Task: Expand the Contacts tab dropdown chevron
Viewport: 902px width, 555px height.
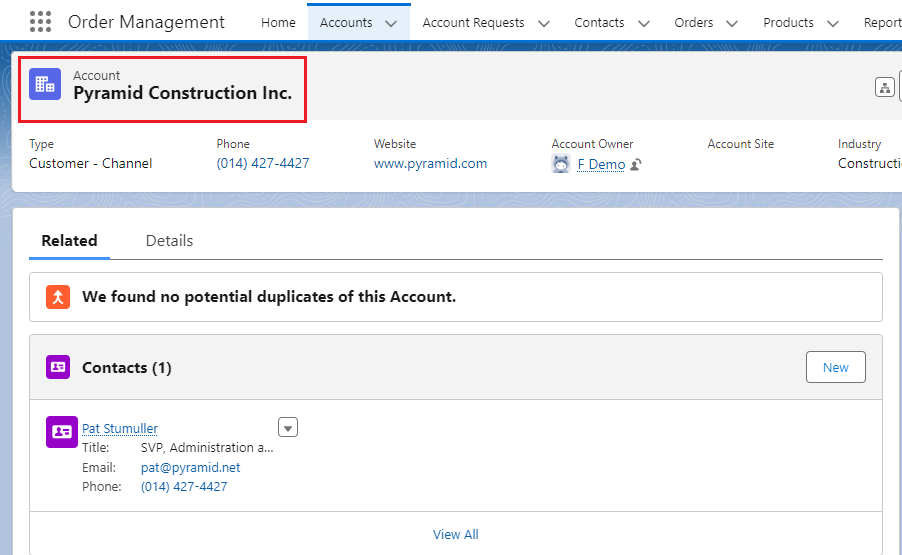Action: point(643,23)
